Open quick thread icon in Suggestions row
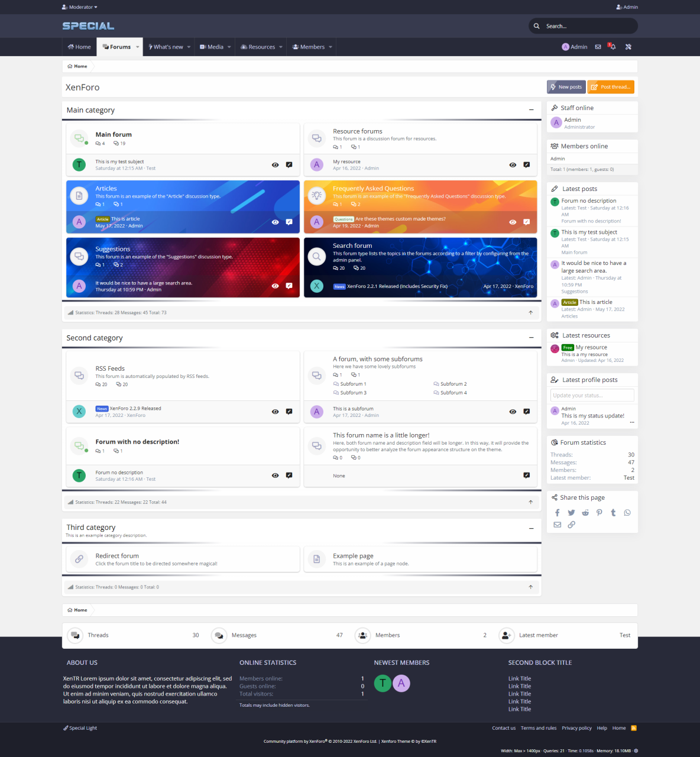700x757 pixels. click(x=289, y=286)
